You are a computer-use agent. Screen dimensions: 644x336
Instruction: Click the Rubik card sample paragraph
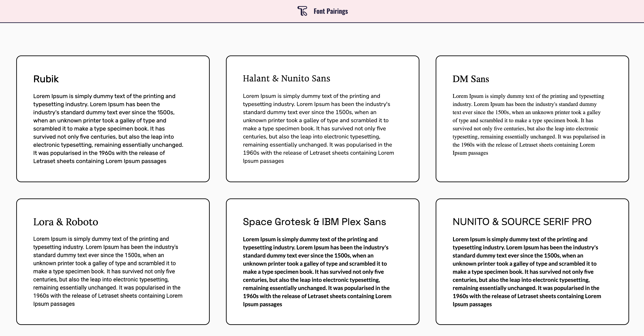coord(108,129)
